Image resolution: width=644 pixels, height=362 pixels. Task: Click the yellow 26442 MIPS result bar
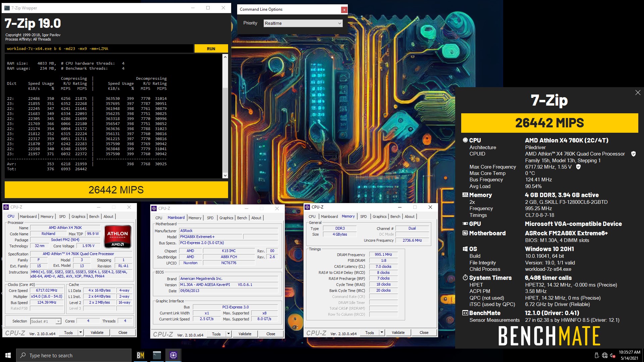pos(116,190)
